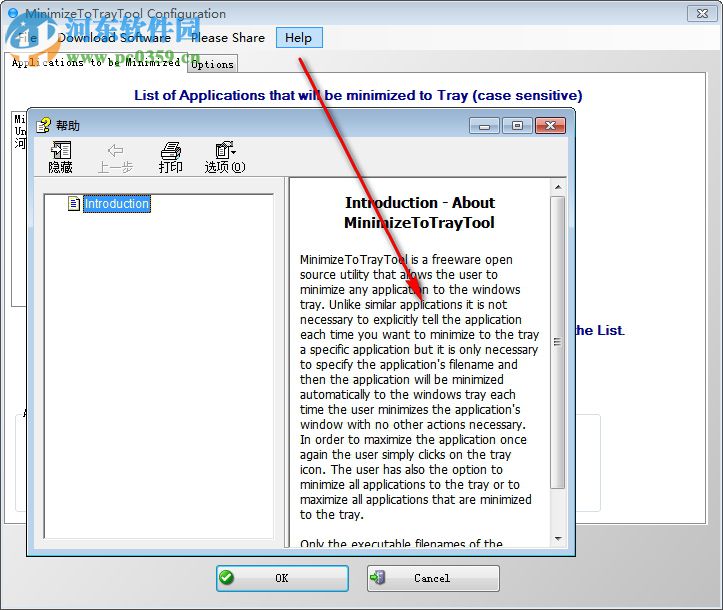Open the Download Software menu
This screenshot has width=723, height=610.
click(x=114, y=37)
